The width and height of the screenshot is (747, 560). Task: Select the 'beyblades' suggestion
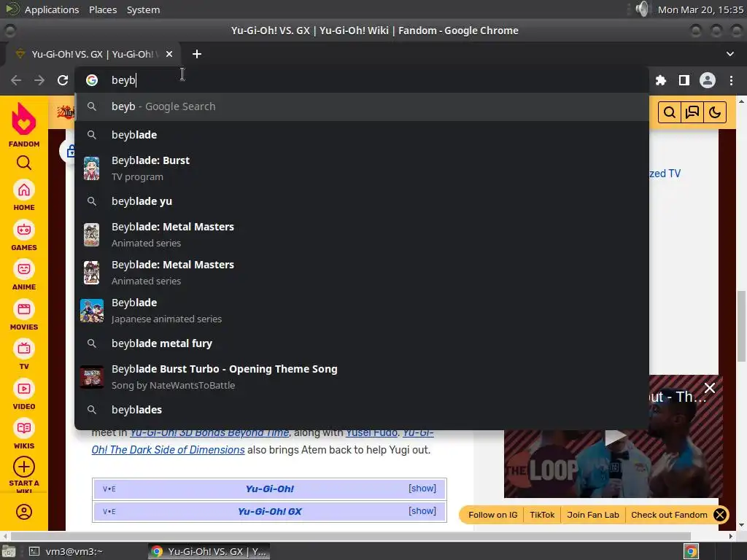362,410
